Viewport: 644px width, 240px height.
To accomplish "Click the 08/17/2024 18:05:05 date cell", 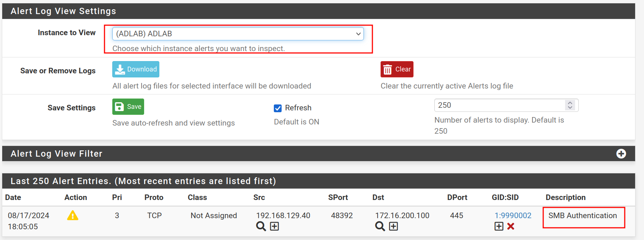I will [29, 221].
